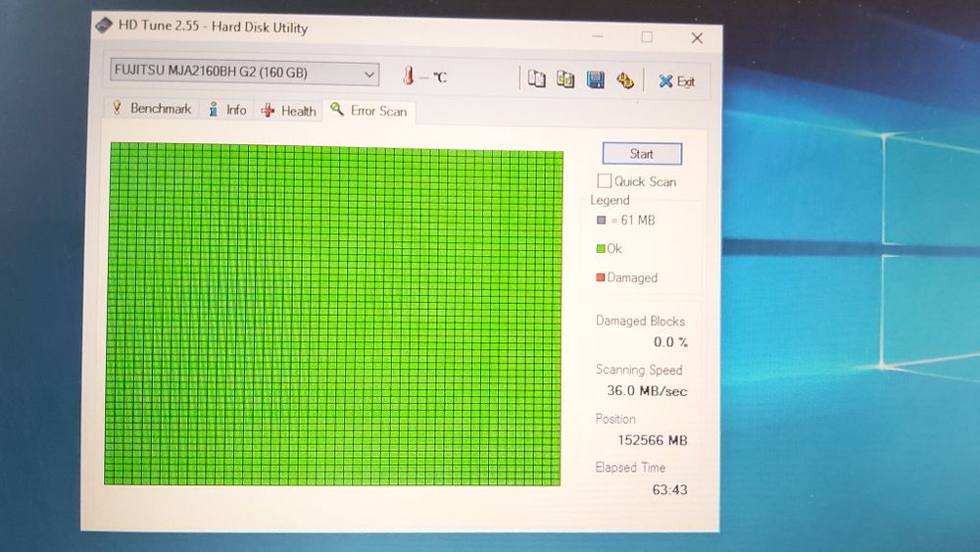Screen dimensions: 980x552
Task: Click the gray 61 MB legend swatch
Action: click(x=602, y=220)
